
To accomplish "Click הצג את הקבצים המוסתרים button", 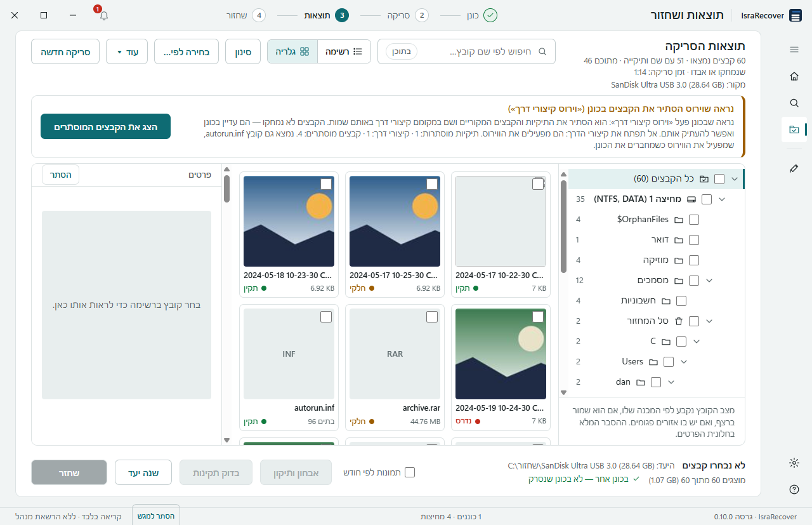I will pos(105,126).
